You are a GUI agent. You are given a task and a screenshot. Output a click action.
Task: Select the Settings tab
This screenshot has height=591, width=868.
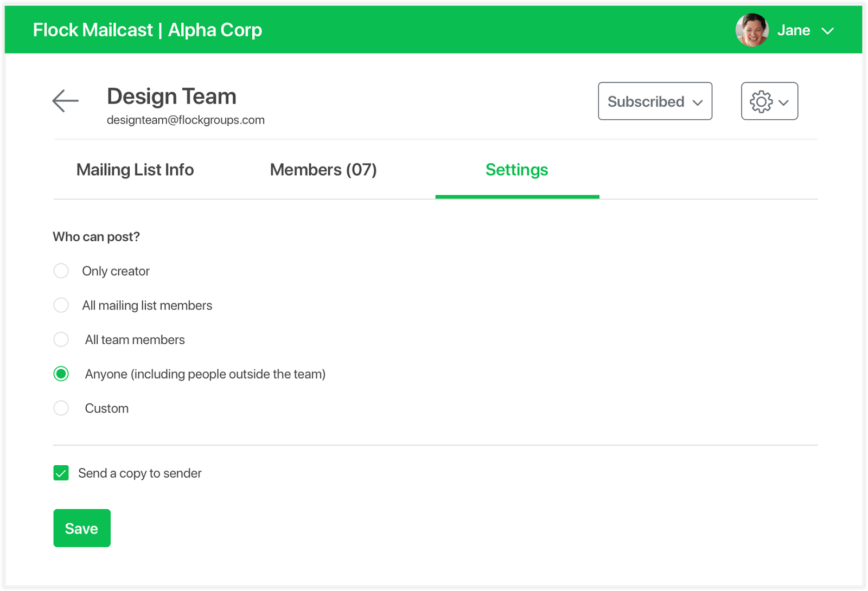pos(517,170)
